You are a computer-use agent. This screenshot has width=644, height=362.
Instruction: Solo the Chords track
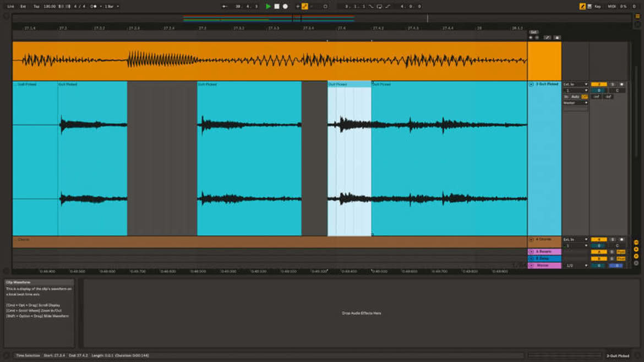613,240
